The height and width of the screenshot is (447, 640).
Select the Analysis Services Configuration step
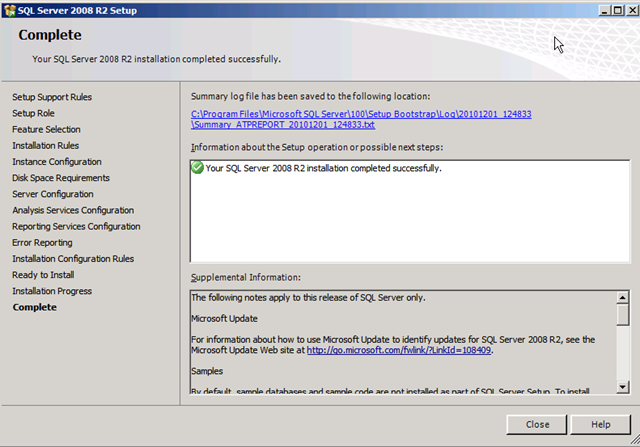[x=73, y=210]
